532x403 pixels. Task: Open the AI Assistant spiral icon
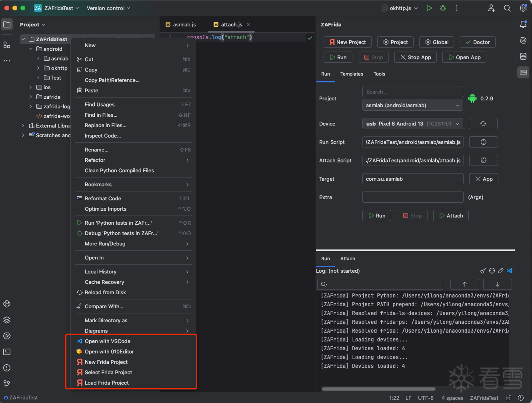pos(523,40)
